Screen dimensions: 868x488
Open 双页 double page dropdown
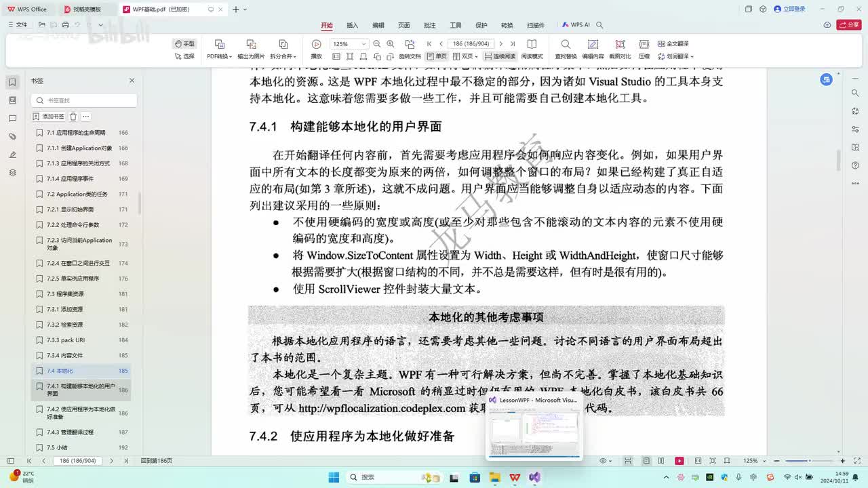tap(467, 56)
